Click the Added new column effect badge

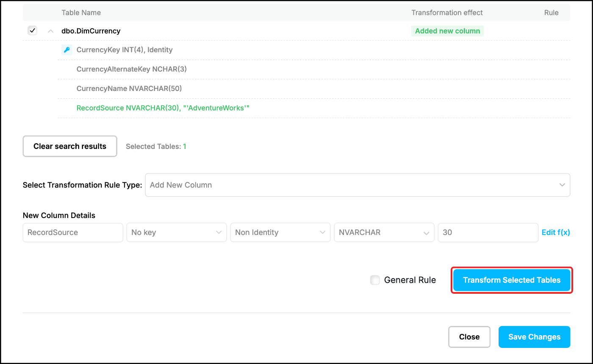click(x=447, y=31)
